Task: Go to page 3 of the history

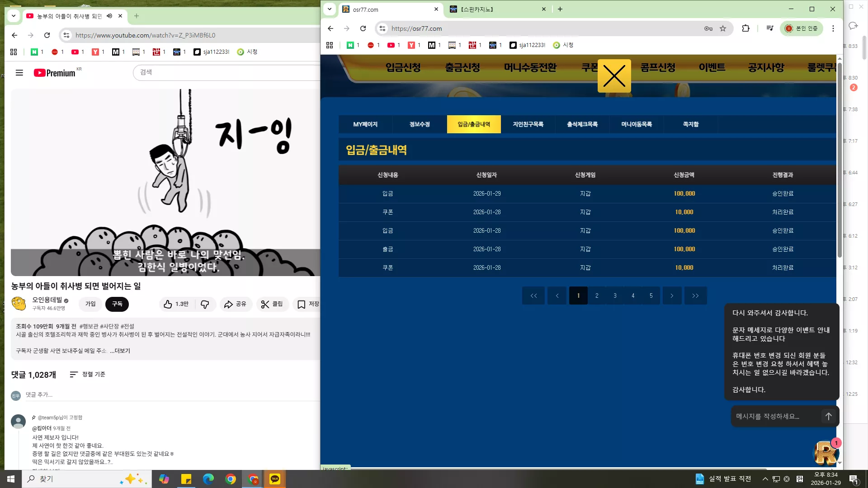Action: coord(615,296)
